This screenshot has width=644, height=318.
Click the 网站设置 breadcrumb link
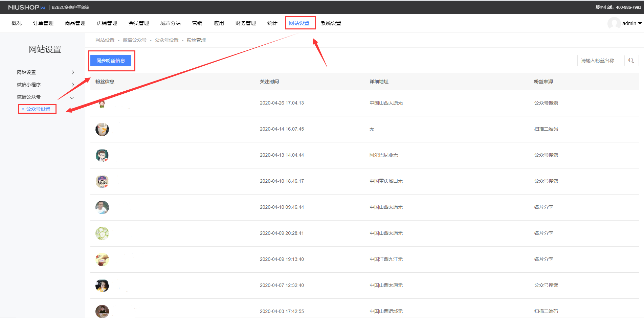pyautogui.click(x=105, y=40)
